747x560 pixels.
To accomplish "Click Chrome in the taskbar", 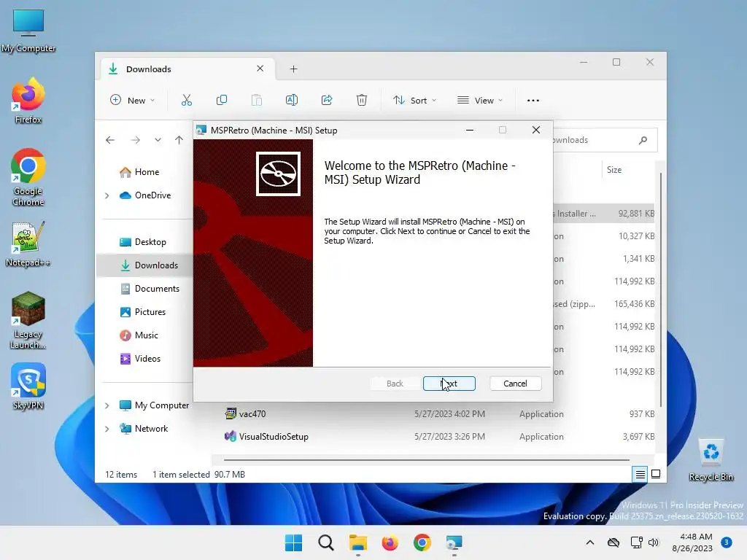I will 422,542.
